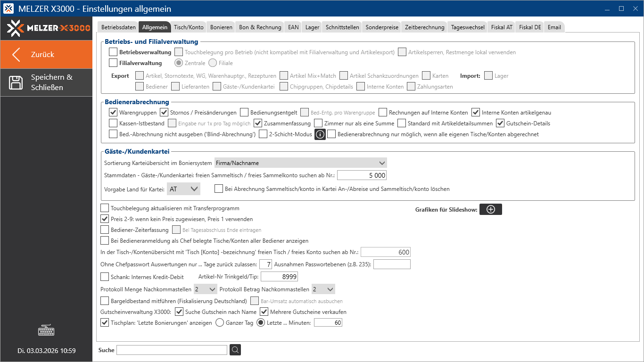Check Zimmer nur als eine Summe

tap(318, 123)
